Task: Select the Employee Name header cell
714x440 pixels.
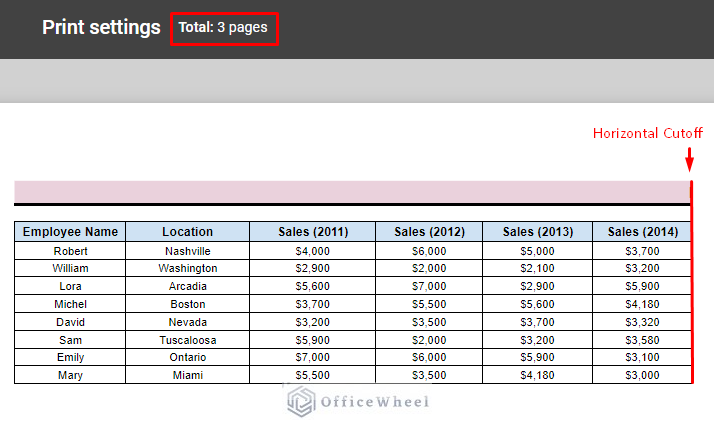Action: click(70, 232)
